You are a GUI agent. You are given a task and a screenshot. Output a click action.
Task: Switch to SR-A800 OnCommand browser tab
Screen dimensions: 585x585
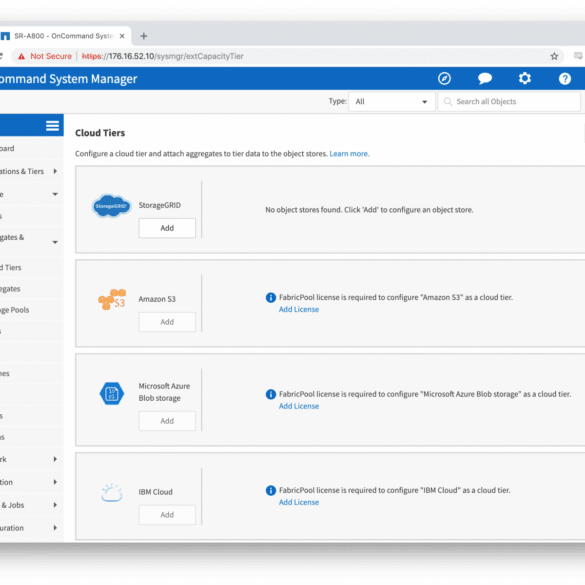pos(63,36)
